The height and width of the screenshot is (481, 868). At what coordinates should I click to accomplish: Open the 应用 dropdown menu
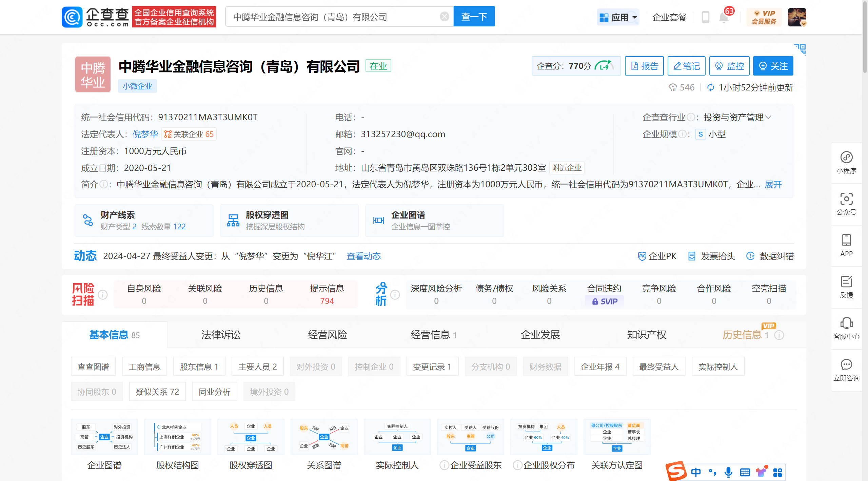618,17
